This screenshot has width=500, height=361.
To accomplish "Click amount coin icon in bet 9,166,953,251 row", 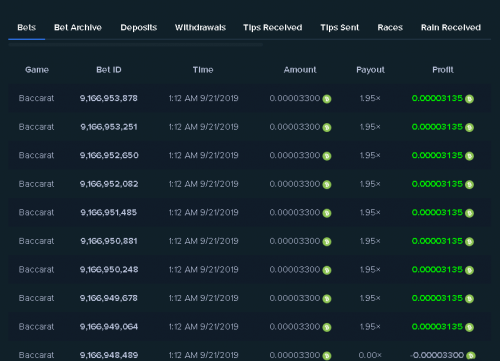I will click(x=327, y=128).
